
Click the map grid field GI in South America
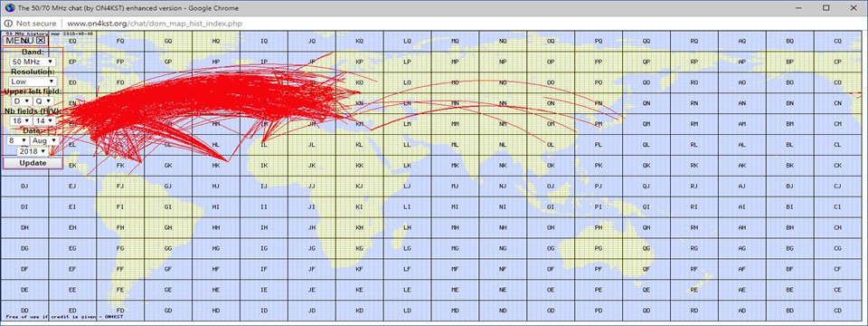(168, 206)
